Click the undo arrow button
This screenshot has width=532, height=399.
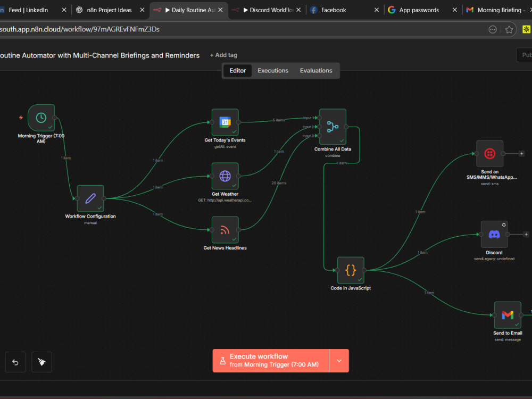[x=15, y=362]
